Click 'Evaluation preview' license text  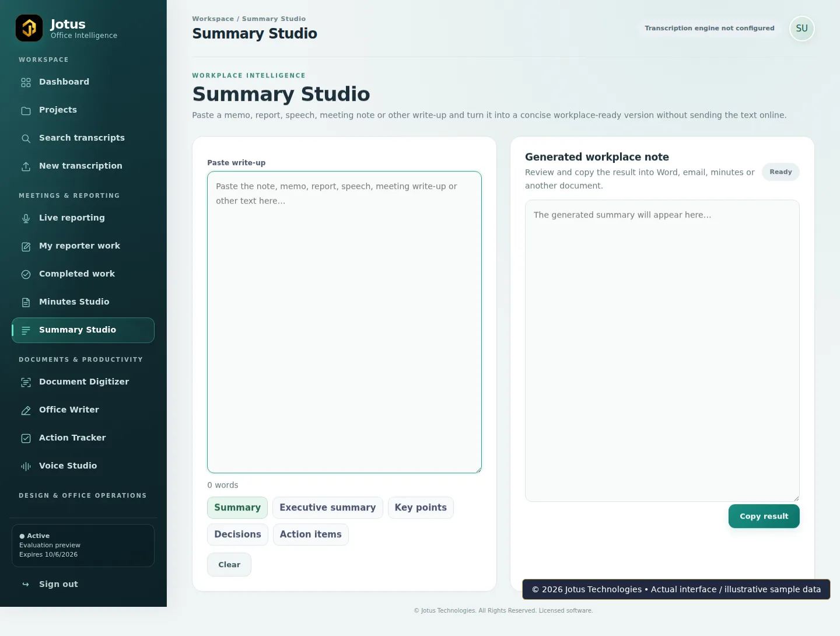coord(50,546)
